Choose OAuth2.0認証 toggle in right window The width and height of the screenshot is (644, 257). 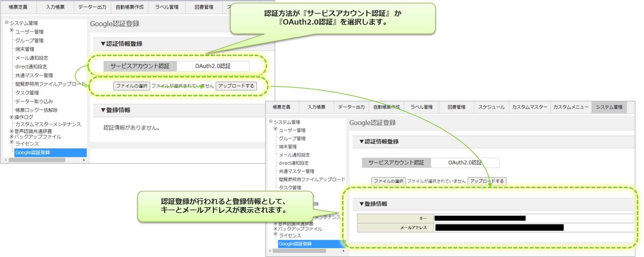click(465, 163)
